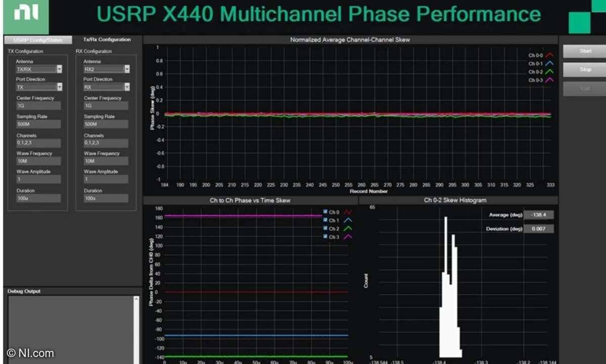
Task: Click the RX Configuration label
Action: click(x=94, y=51)
